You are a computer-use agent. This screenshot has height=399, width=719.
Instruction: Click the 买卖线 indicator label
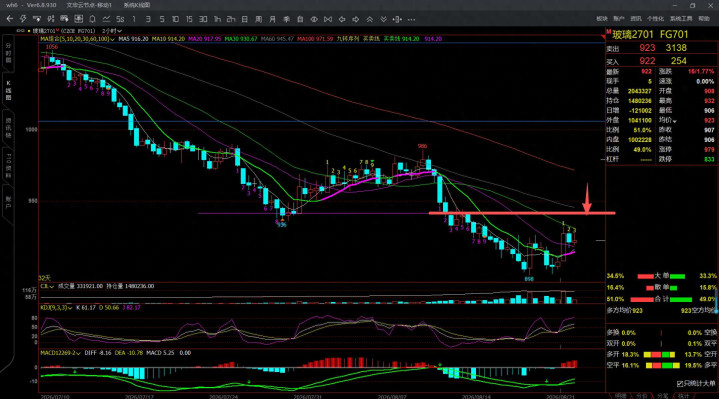(371, 39)
